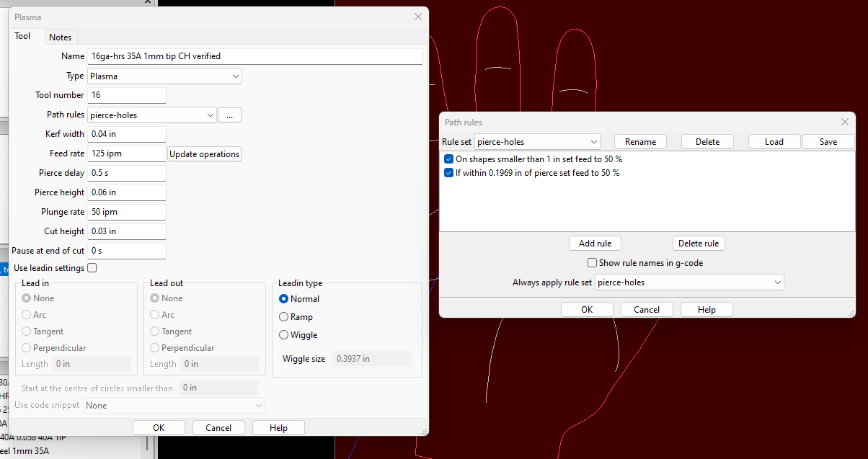Viewport: 868px width, 459px height.
Task: Open the Rule set dropdown
Action: click(x=537, y=142)
